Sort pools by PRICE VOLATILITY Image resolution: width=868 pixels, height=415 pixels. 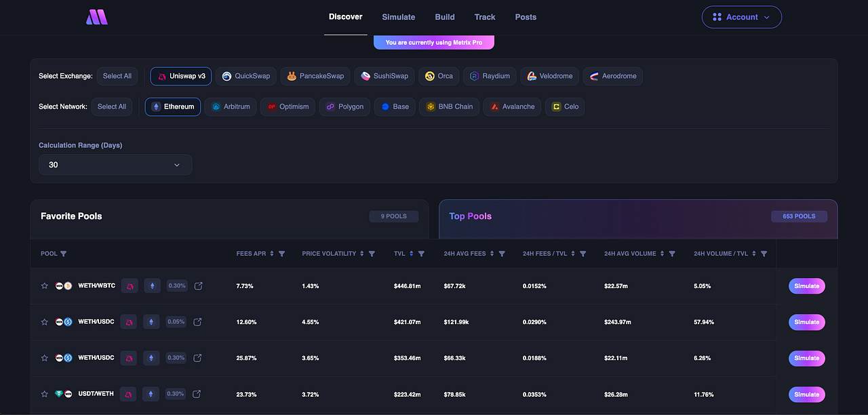[362, 254]
